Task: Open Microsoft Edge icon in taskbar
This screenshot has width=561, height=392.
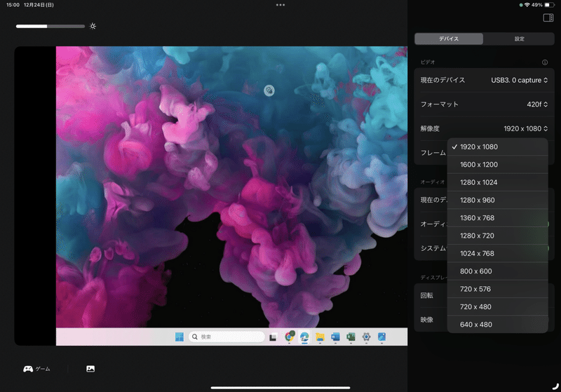Action: [x=304, y=337]
